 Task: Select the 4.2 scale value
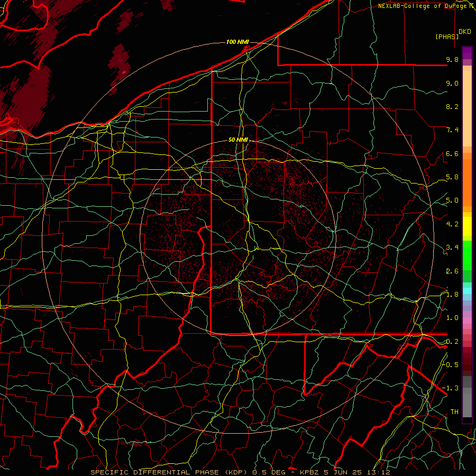tap(452, 224)
